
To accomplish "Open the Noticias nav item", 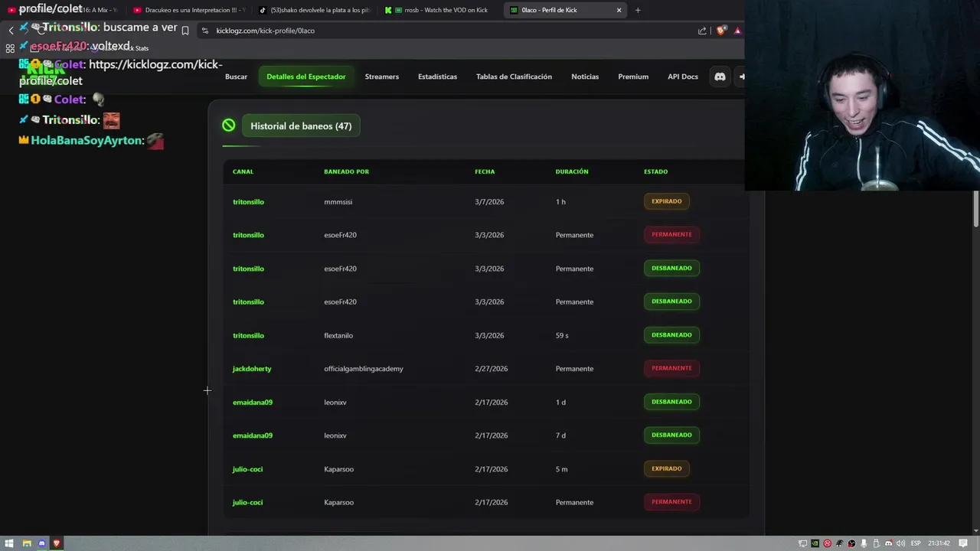I will click(585, 77).
